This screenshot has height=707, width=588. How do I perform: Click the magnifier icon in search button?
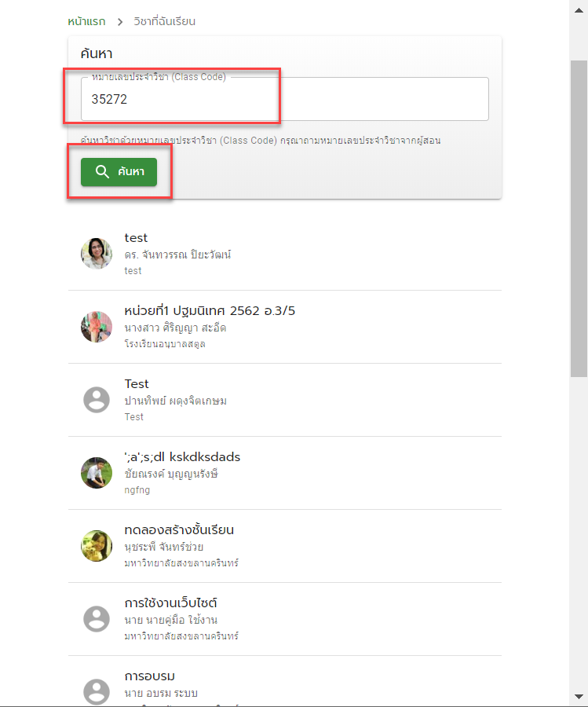pos(102,172)
